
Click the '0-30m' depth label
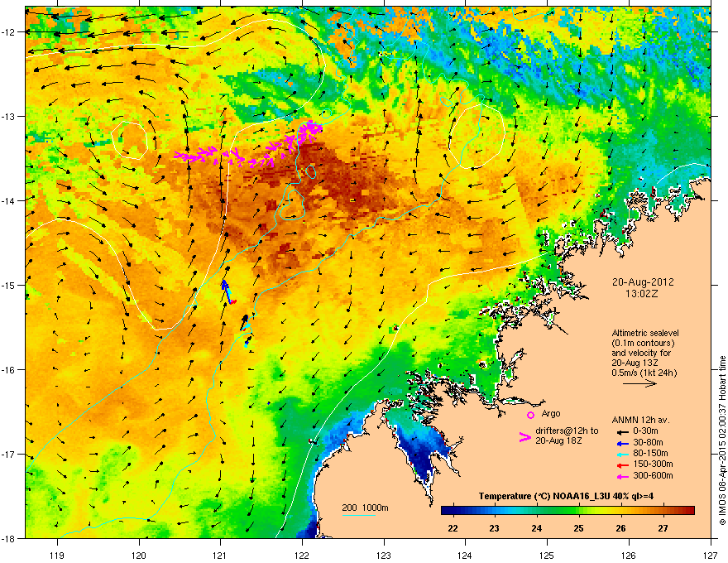click(x=645, y=431)
